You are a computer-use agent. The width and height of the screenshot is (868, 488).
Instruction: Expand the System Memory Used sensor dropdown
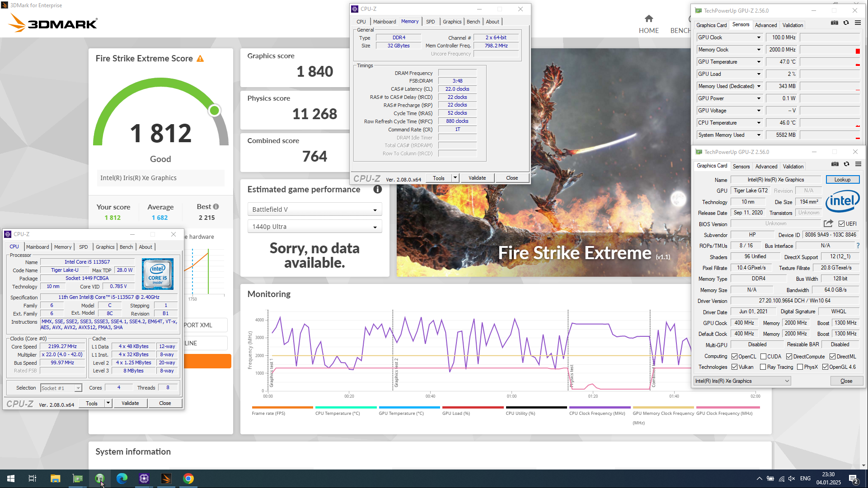pos(759,135)
